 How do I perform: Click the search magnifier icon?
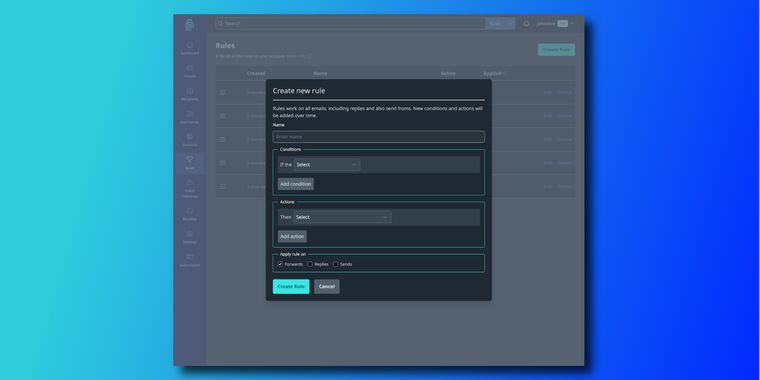pyautogui.click(x=220, y=23)
